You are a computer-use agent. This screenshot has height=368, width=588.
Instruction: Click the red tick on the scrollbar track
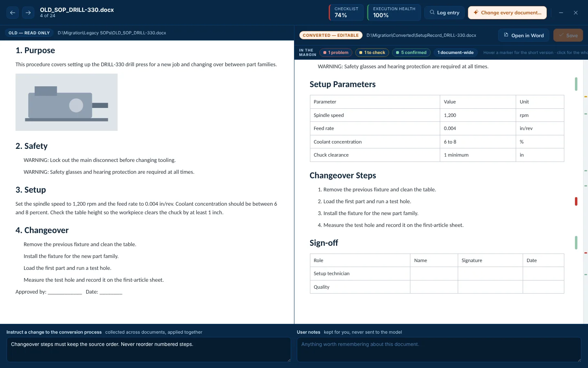(x=586, y=253)
